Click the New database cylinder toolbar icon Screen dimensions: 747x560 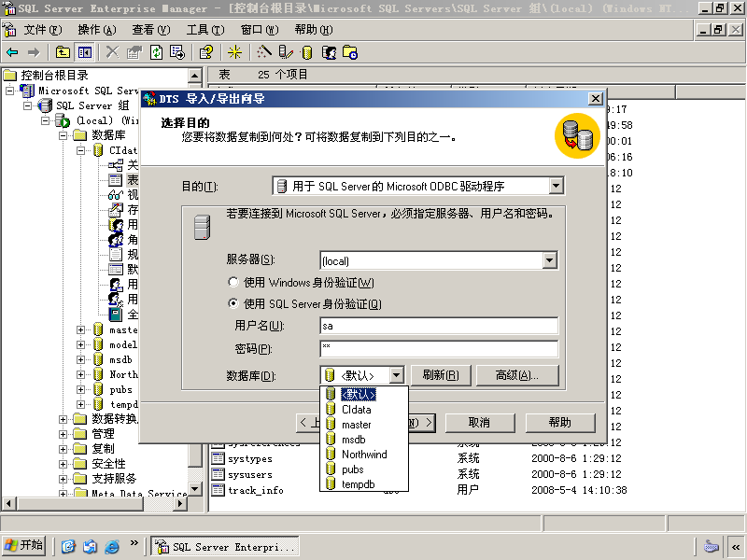[x=307, y=52]
